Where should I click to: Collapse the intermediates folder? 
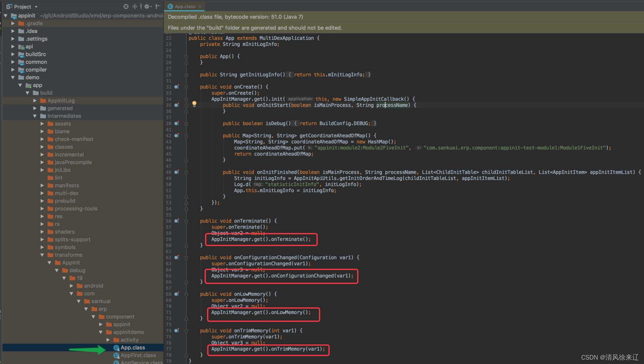pos(35,116)
